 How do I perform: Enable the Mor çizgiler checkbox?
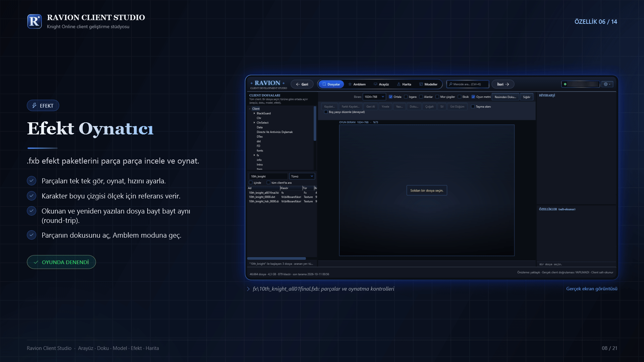point(437,97)
